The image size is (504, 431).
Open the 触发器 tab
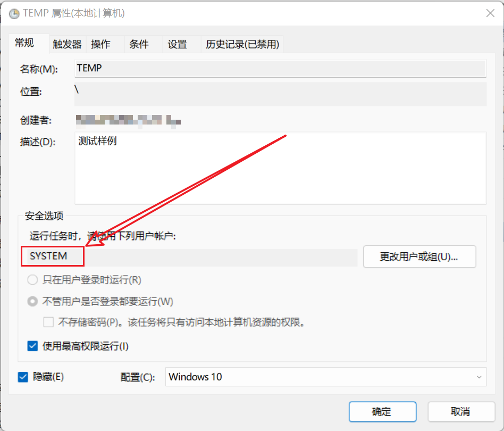[67, 45]
